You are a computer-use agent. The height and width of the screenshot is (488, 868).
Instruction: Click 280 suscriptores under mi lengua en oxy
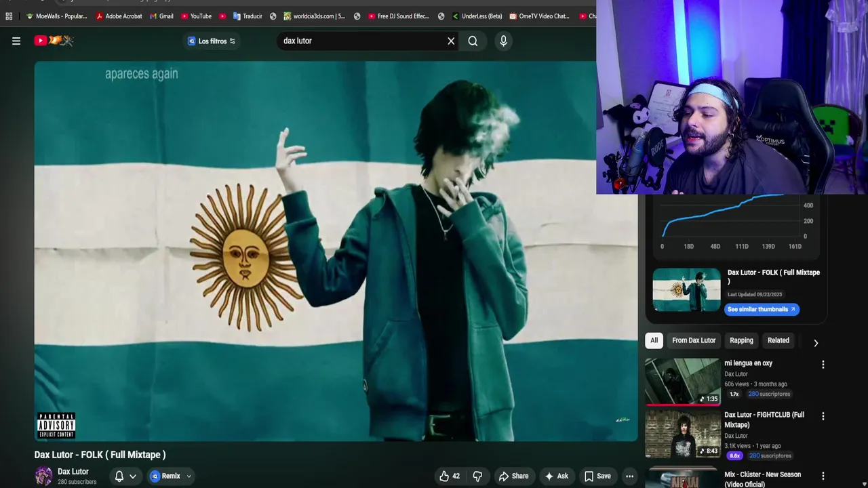(769, 394)
